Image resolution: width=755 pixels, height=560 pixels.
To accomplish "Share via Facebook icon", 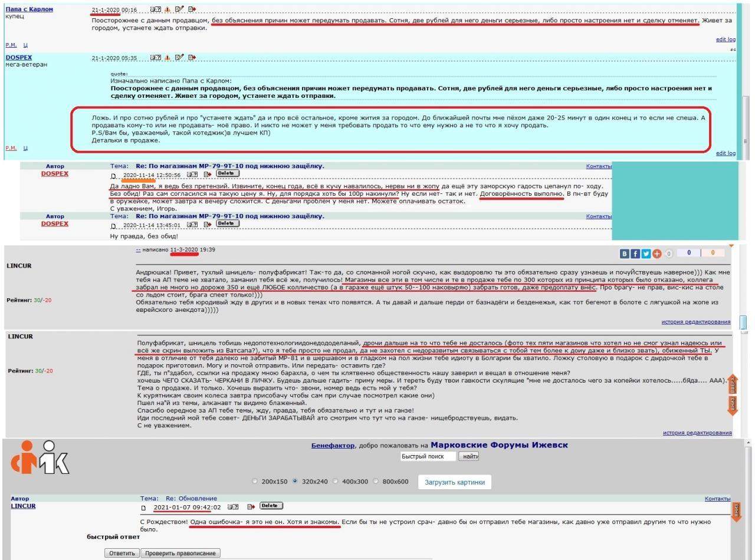I will pos(635,253).
